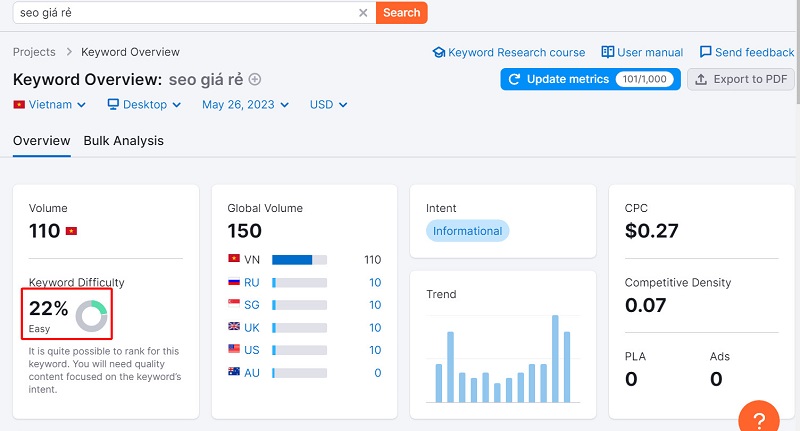Image resolution: width=800 pixels, height=431 pixels.
Task: Click the UK country link
Action: [x=252, y=327]
